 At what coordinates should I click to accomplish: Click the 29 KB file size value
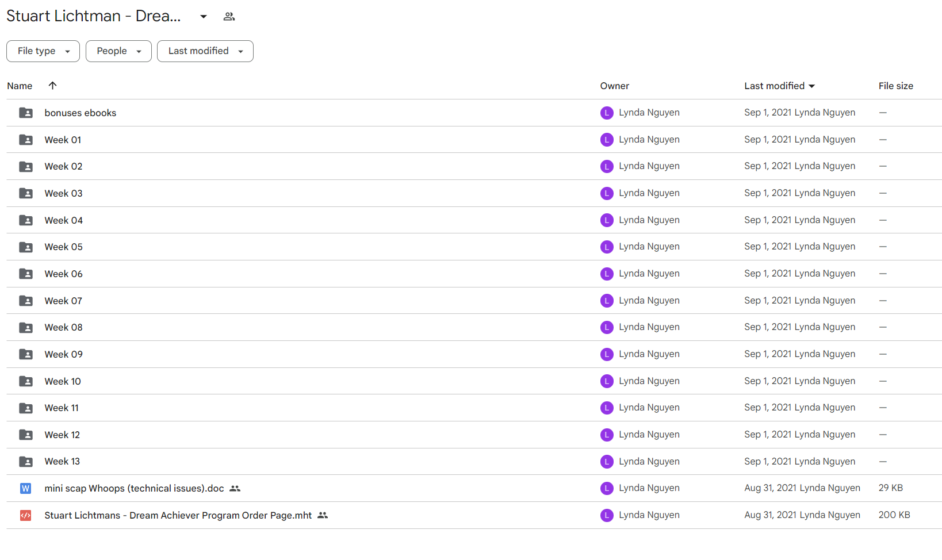(x=891, y=488)
